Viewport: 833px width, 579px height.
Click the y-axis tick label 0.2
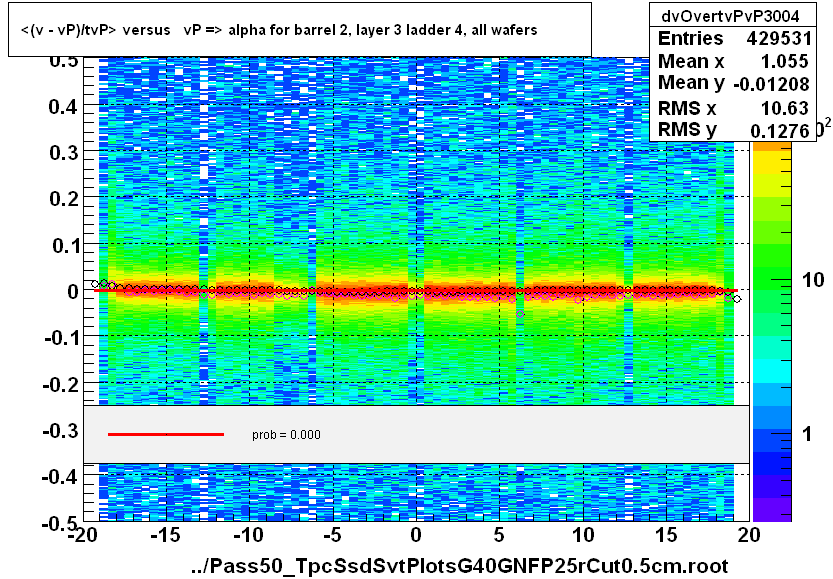(x=63, y=199)
